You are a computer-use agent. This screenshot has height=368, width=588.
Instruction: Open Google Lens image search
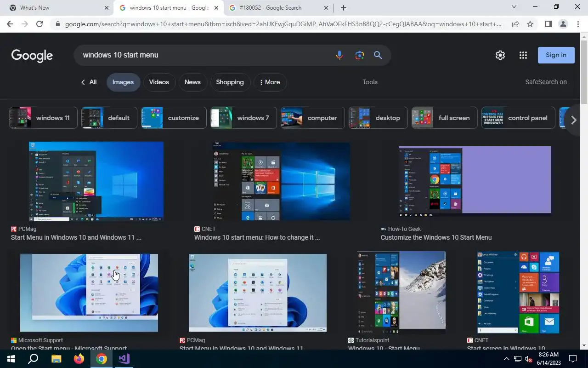click(359, 55)
